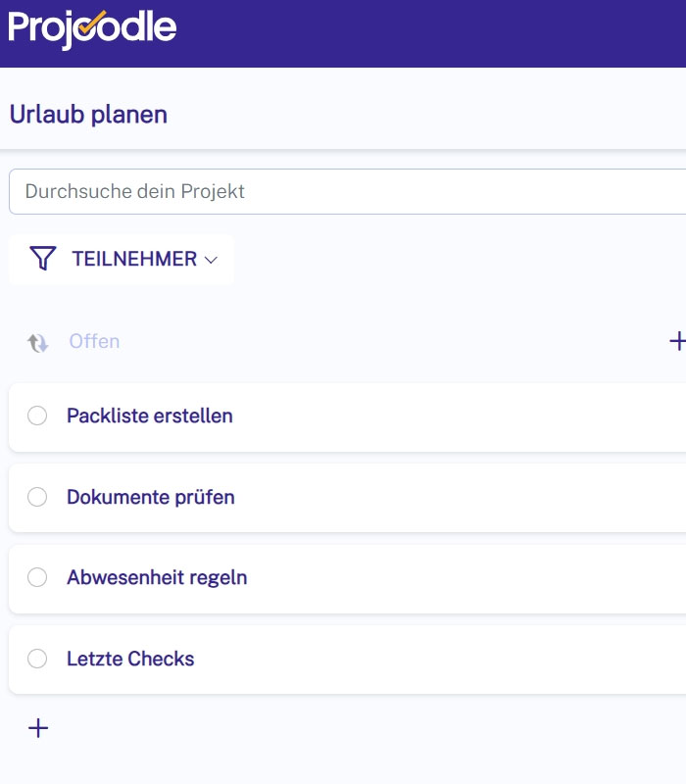
Task: Select the task Packliste erstellen
Action: 148,416
